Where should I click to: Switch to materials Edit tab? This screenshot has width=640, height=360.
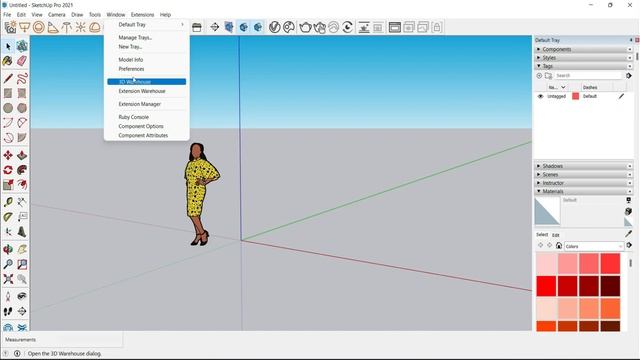coord(556,235)
